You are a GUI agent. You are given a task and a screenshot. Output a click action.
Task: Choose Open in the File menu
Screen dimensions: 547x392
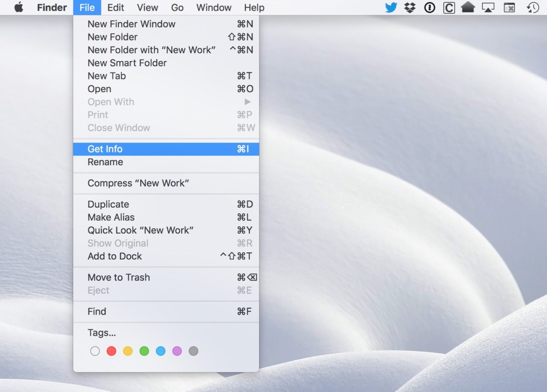pyautogui.click(x=166, y=89)
